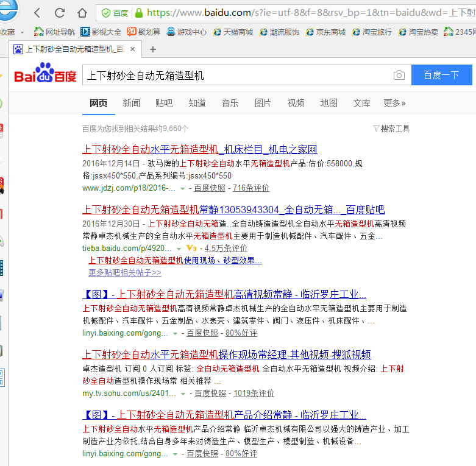Image resolution: width=476 pixels, height=466 pixels.
Task: Expand dropdown arrow after my.tv.sohu.com URL
Action: point(183,394)
